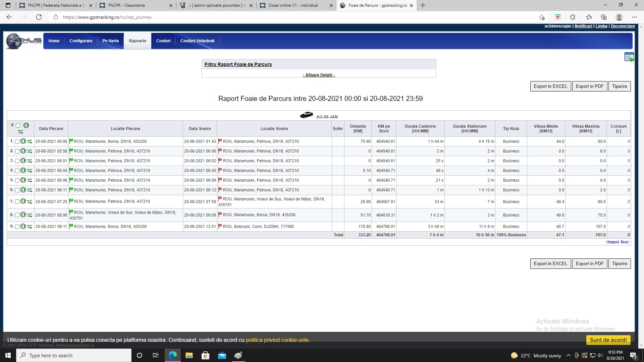Tick the select-all checkbox in the table header
644x362 pixels.
point(18,126)
